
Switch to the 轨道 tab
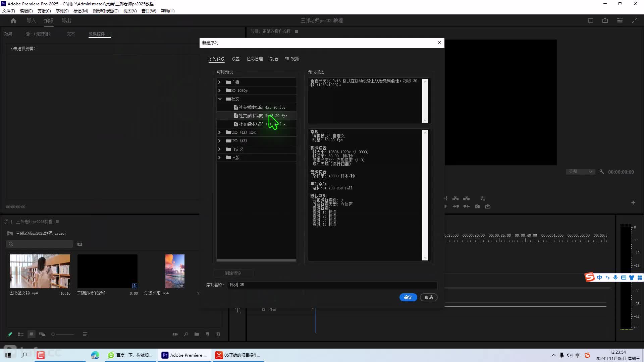coord(274,59)
